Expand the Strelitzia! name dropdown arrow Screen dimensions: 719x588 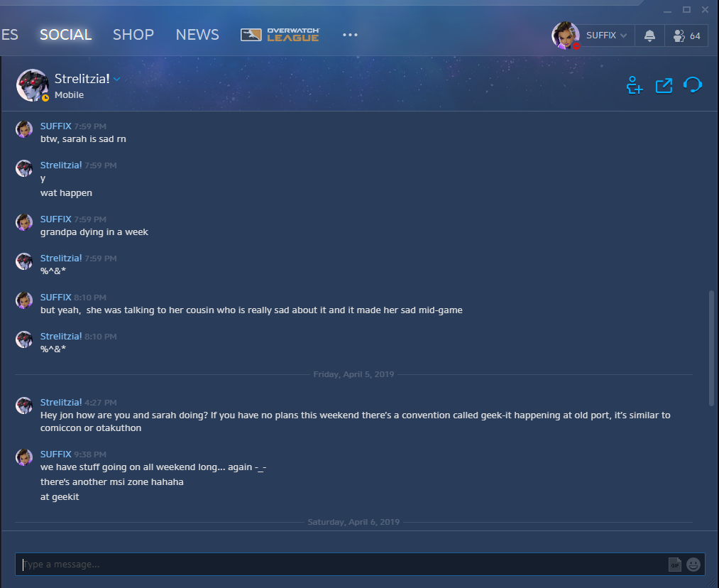click(117, 80)
